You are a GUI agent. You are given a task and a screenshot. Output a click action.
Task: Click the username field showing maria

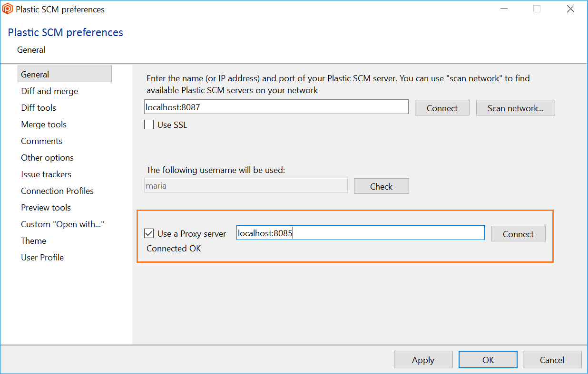pyautogui.click(x=246, y=185)
